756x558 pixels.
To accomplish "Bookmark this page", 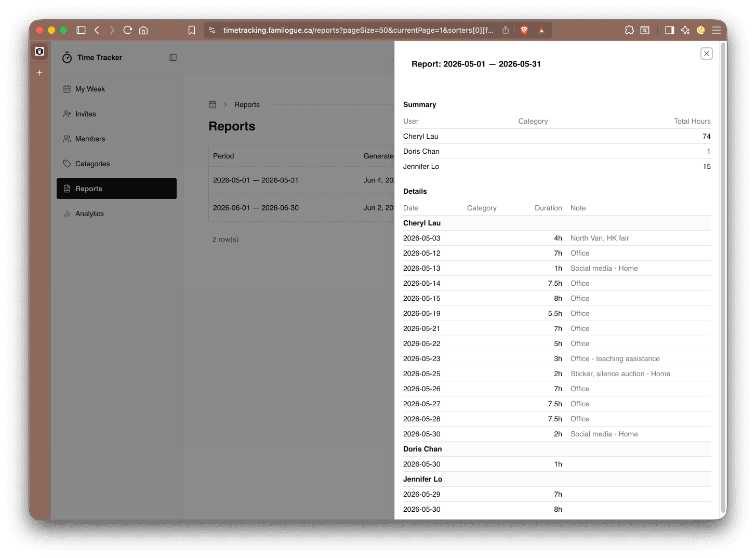I will coord(192,30).
